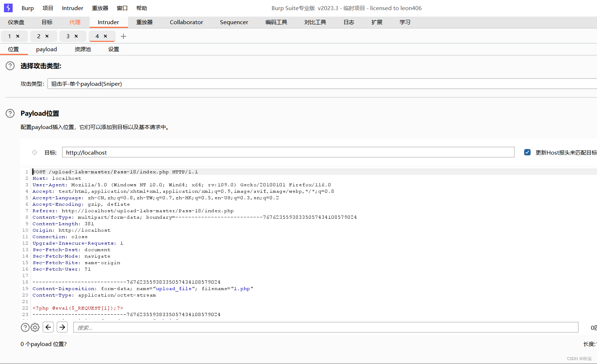The width and height of the screenshot is (597, 364).
Task: Open the Burp menu
Action: point(28,8)
